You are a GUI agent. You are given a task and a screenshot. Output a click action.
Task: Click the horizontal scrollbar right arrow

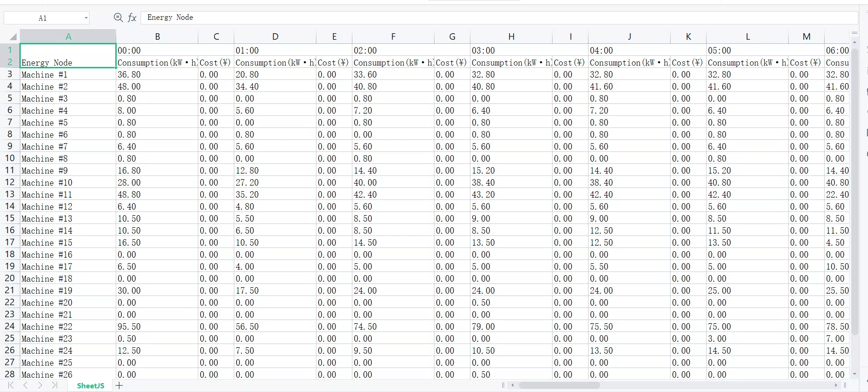(x=836, y=385)
